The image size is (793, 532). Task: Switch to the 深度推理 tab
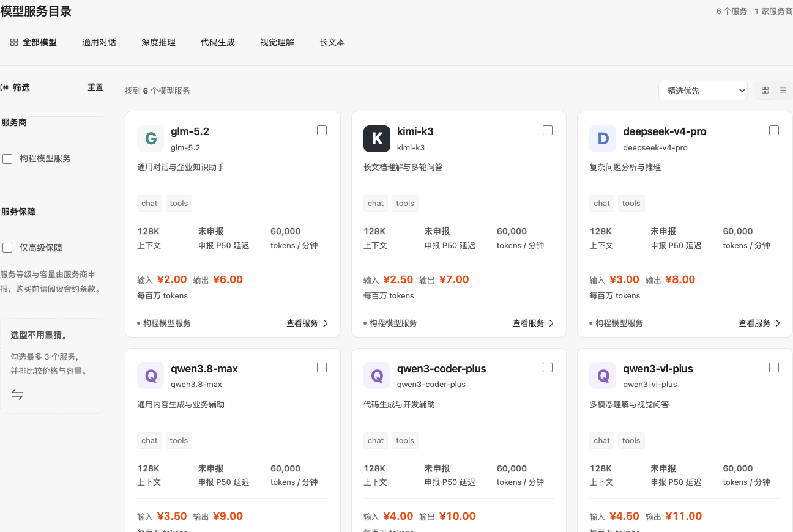point(158,42)
